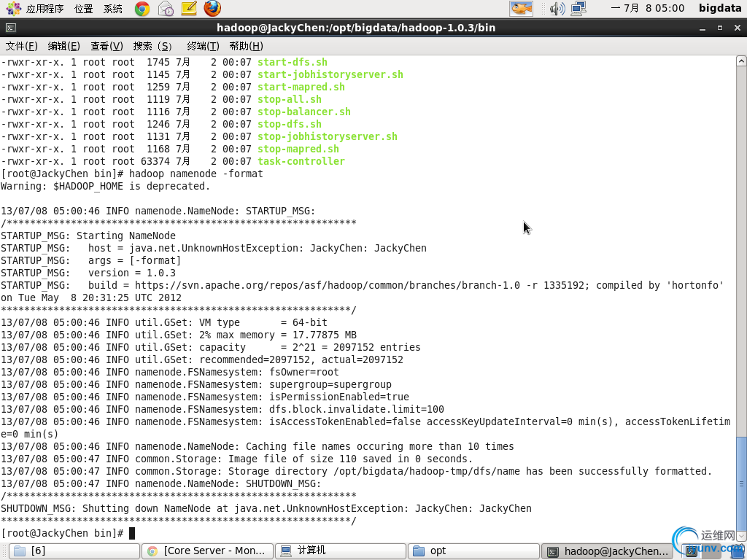Click stop-dfs.sh file name

click(290, 124)
